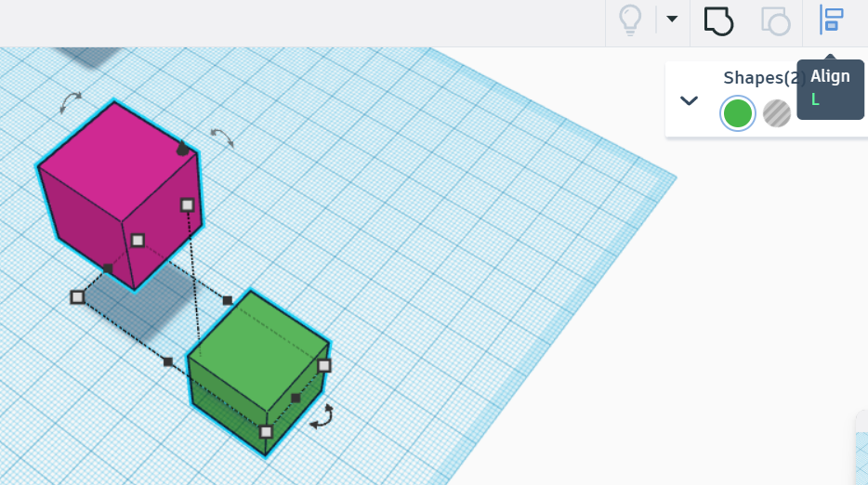Viewport: 868px width, 485px height.
Task: Click the rotation arrow left of pink cube top
Action: click(71, 102)
